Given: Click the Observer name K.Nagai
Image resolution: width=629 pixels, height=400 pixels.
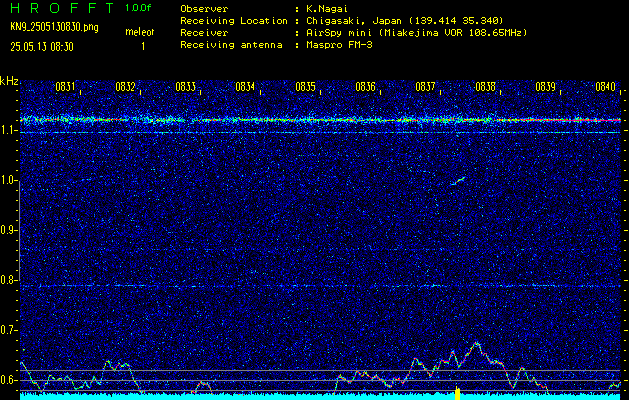Looking at the screenshot, I should [327, 9].
